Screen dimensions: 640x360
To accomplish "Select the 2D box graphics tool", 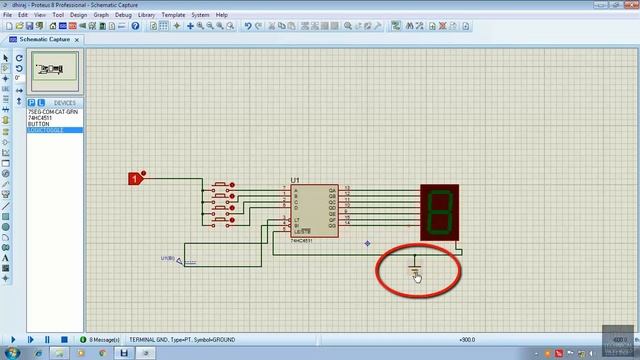I will pyautogui.click(x=6, y=216).
